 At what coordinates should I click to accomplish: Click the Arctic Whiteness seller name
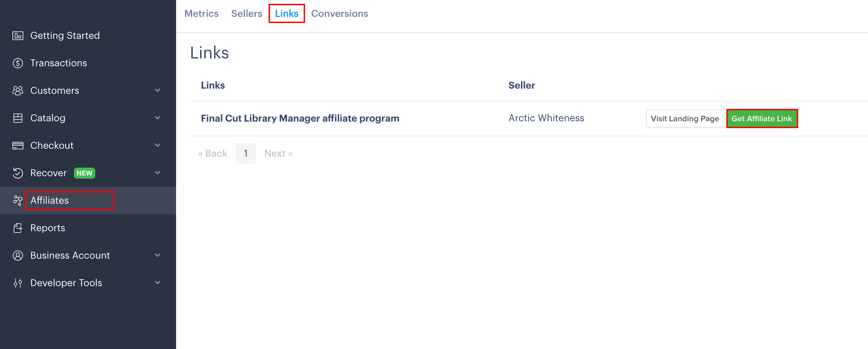(x=546, y=118)
